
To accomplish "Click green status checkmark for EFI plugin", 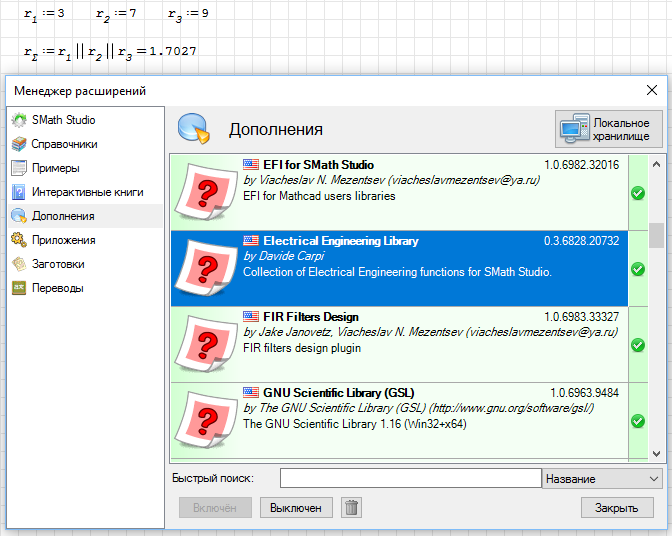I will coord(638,193).
